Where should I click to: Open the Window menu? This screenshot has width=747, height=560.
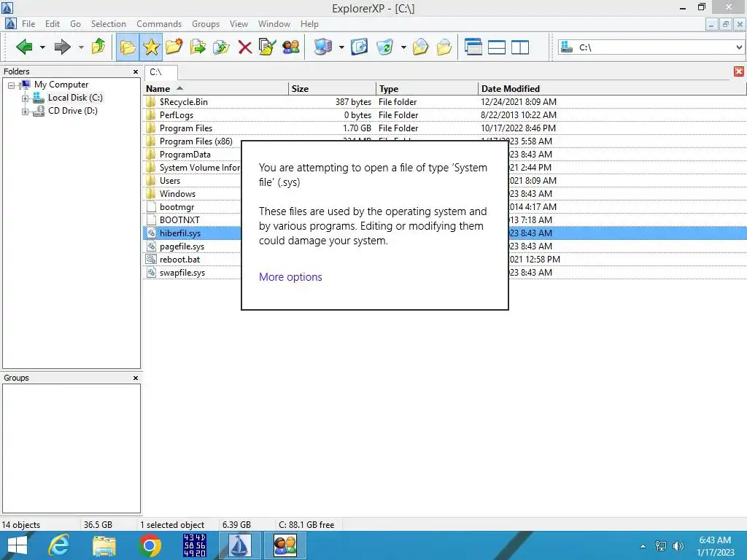(x=274, y=24)
